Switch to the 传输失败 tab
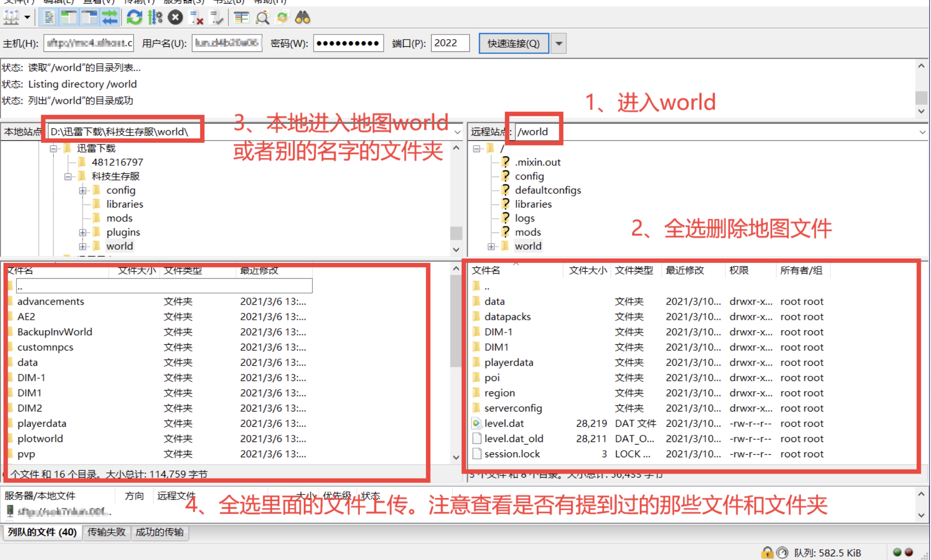Screen dimensions: 931x560 click(106, 533)
